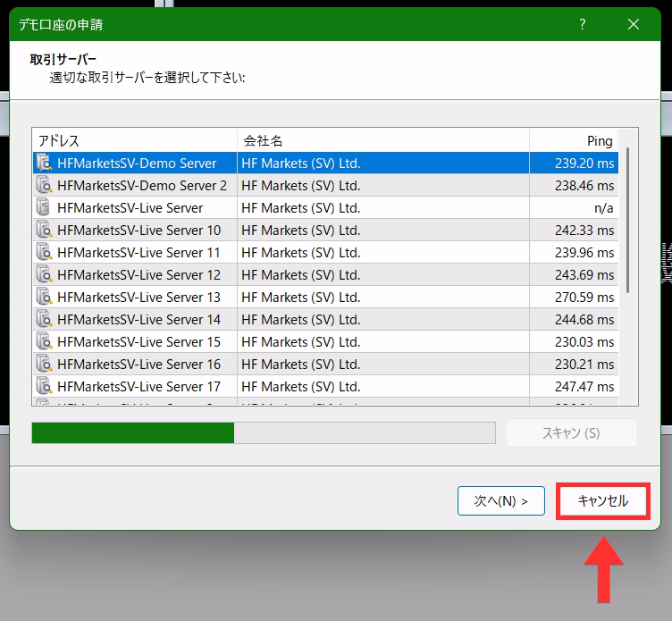Click the 247.47 ms ping value

(x=584, y=387)
